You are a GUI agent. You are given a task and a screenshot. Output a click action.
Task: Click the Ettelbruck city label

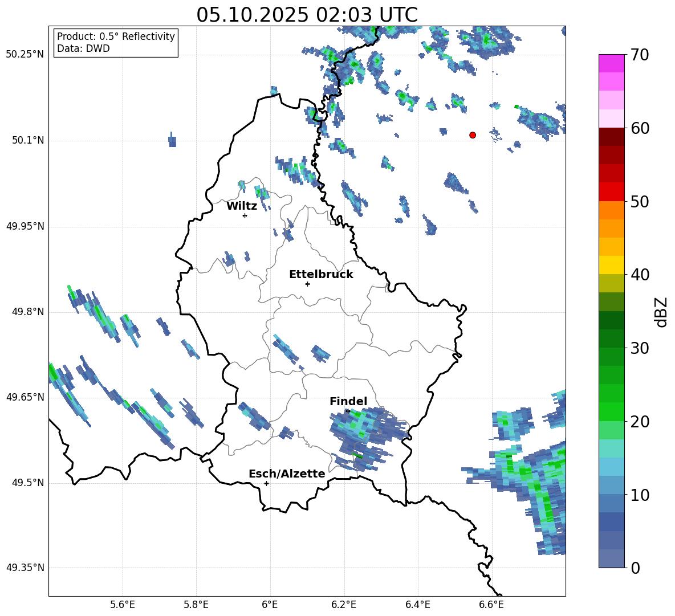(x=321, y=275)
